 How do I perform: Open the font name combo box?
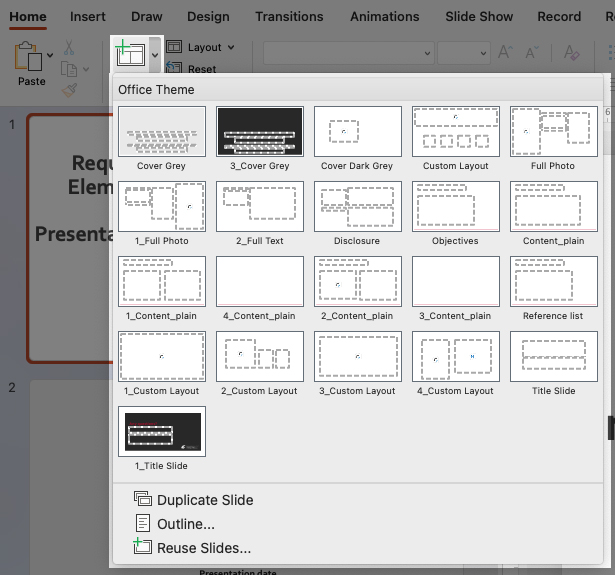(x=346, y=52)
